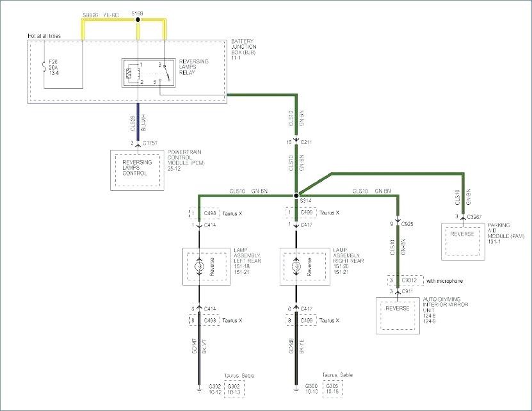The image size is (532, 411).
Task: Click the left rear reverse lamp bulb symbol
Action: pyautogui.click(x=199, y=266)
